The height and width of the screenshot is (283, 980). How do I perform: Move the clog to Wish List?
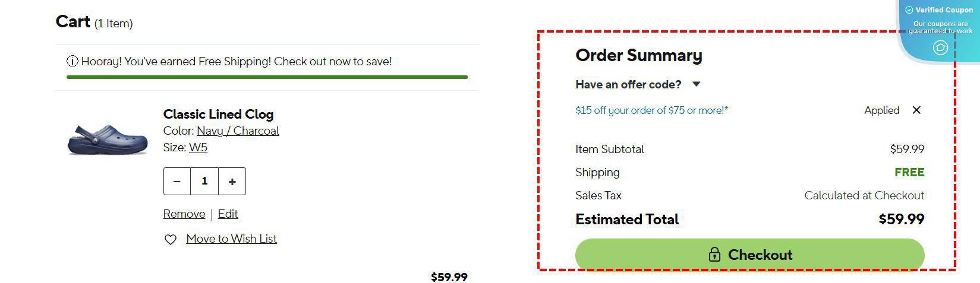[231, 239]
